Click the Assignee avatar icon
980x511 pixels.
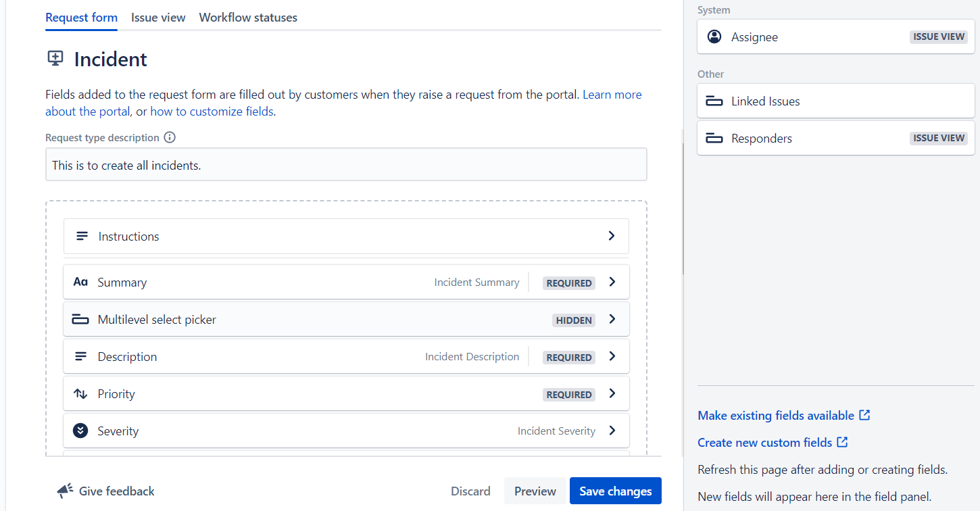pos(714,36)
